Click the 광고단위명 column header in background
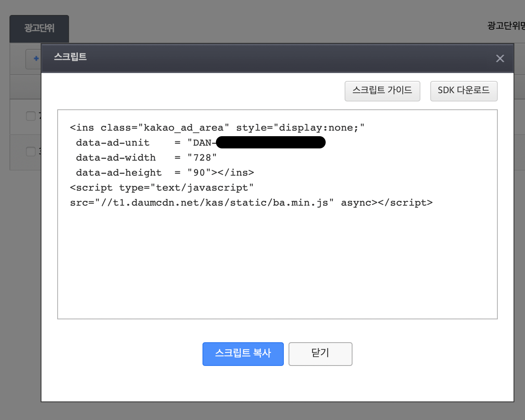This screenshot has width=525, height=420. 506,26
